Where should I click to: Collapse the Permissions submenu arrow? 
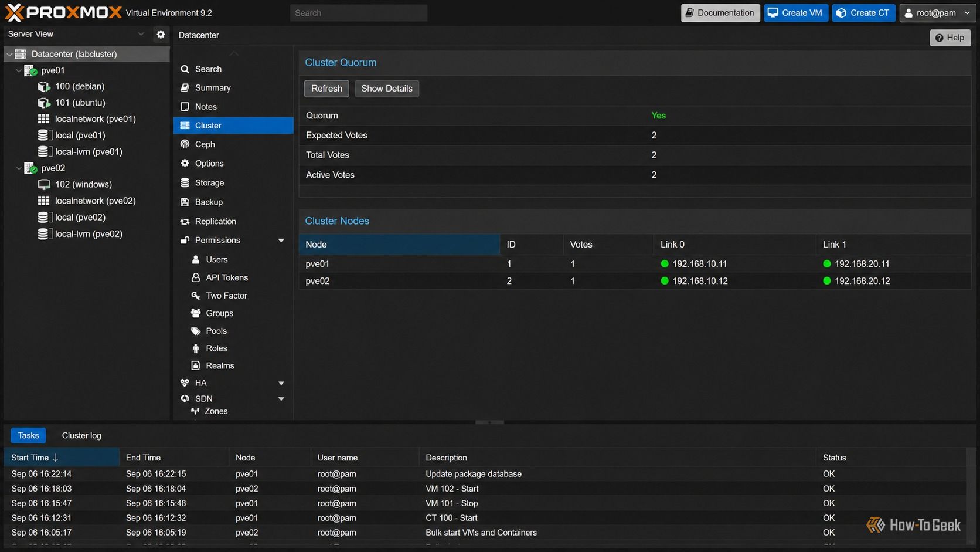(281, 241)
